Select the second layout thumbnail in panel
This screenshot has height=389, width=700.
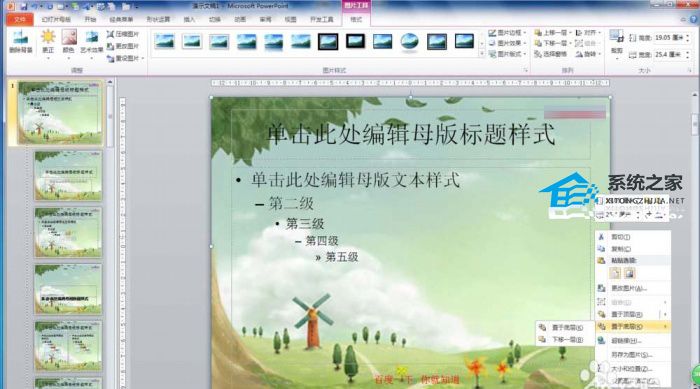click(68, 175)
